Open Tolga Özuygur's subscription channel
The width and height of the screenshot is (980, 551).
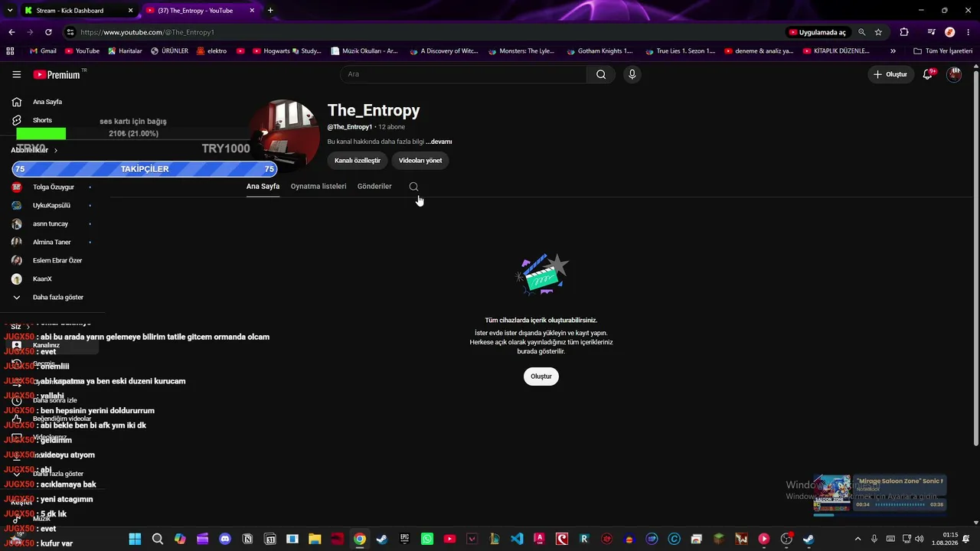(x=53, y=187)
